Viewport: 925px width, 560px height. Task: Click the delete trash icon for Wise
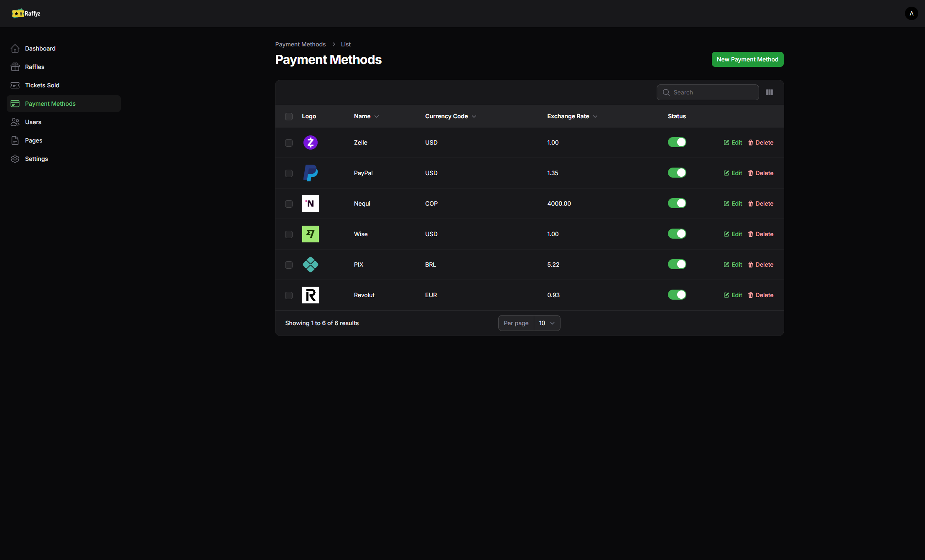(751, 234)
